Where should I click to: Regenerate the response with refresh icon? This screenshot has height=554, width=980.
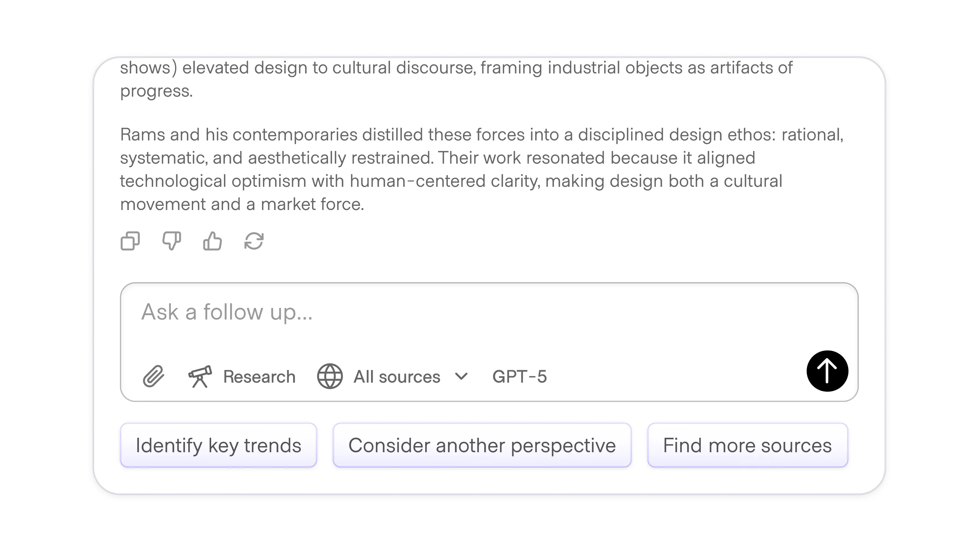coord(254,241)
